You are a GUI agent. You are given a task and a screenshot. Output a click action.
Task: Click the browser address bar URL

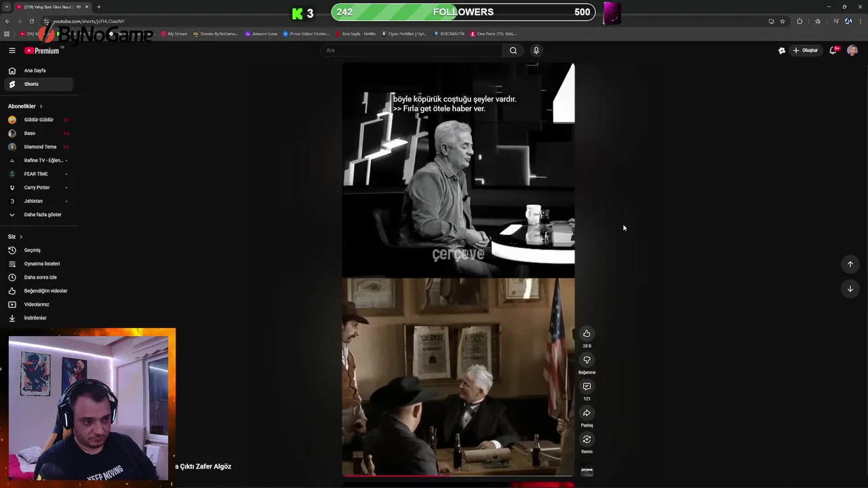(89, 21)
